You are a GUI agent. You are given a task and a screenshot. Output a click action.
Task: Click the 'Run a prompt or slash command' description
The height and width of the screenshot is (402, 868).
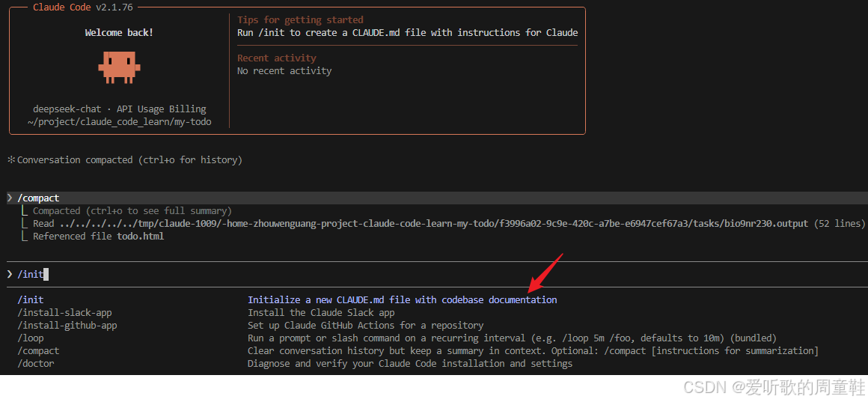(x=512, y=338)
